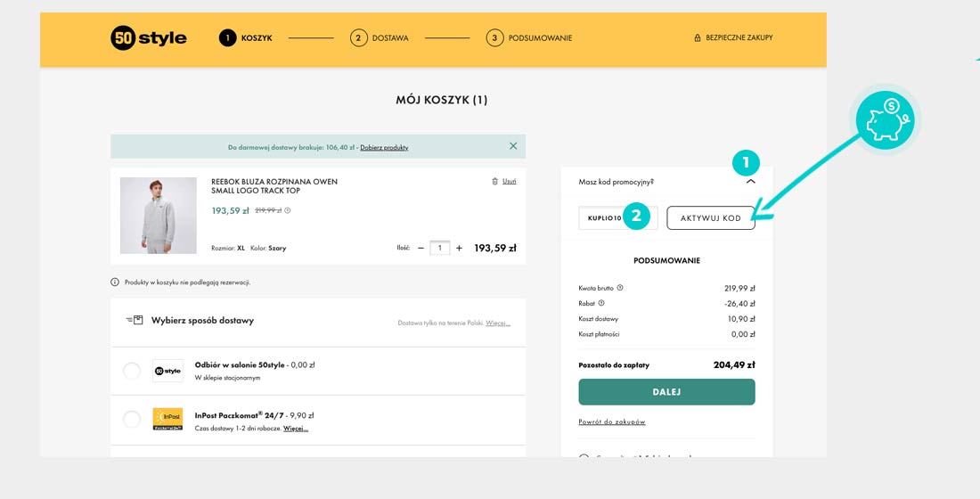Collapse the promo code section chevron
This screenshot has width=980, height=499.
pyautogui.click(x=750, y=182)
